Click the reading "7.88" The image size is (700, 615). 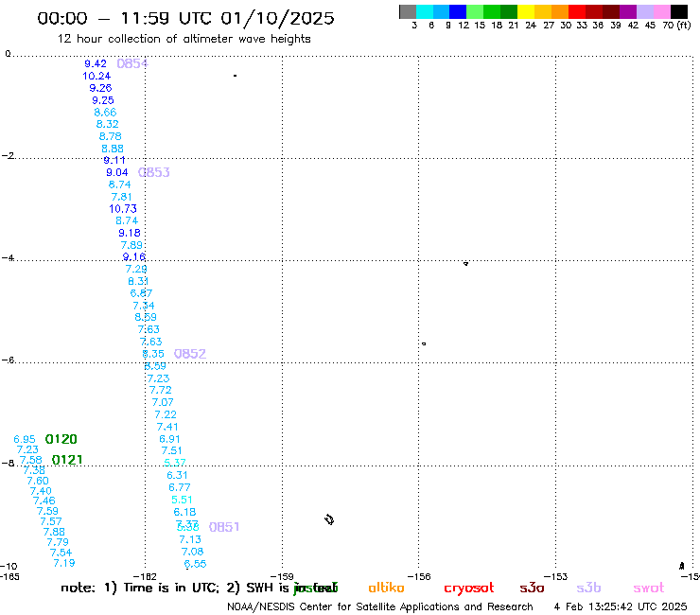(54, 532)
